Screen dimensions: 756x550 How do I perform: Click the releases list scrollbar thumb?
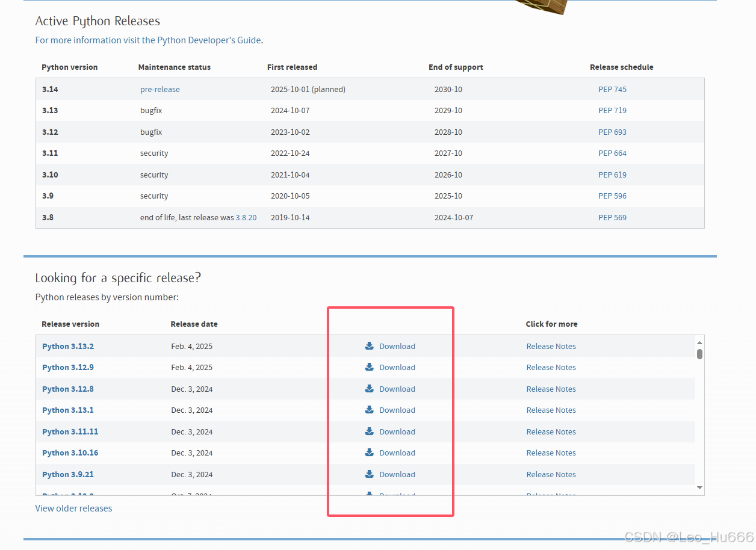(x=699, y=354)
